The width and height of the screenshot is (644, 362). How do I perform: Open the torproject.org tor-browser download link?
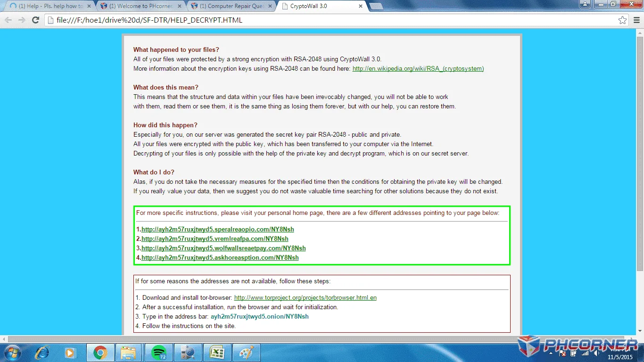[x=305, y=298]
